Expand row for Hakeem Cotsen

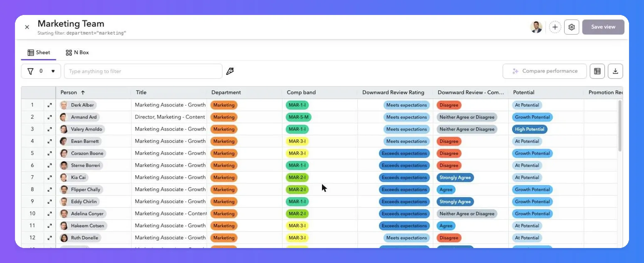(50, 226)
